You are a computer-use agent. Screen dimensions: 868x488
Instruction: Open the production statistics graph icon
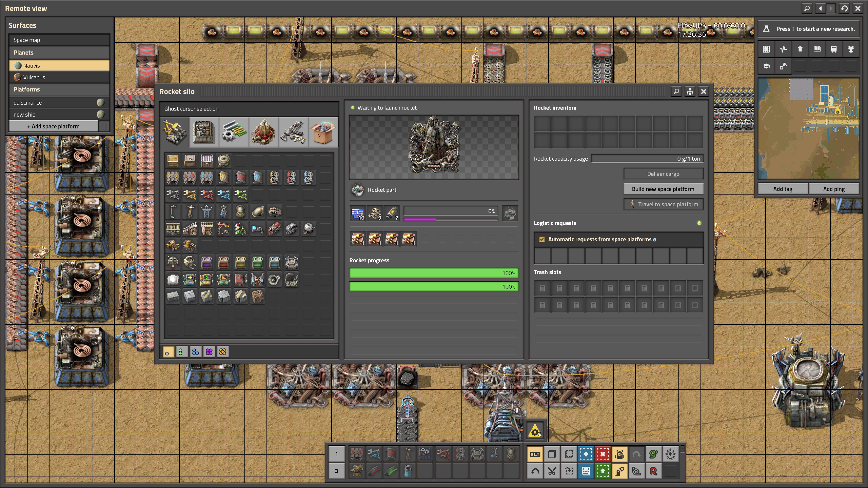pyautogui.click(x=783, y=49)
